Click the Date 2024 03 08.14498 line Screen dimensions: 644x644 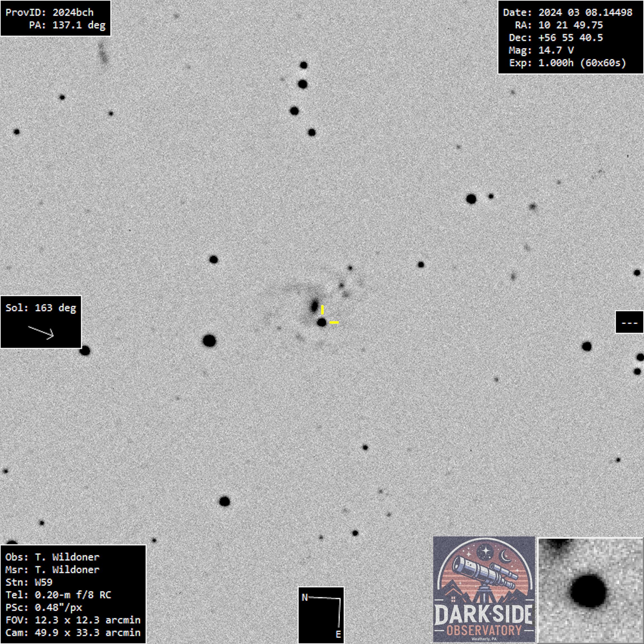point(567,13)
